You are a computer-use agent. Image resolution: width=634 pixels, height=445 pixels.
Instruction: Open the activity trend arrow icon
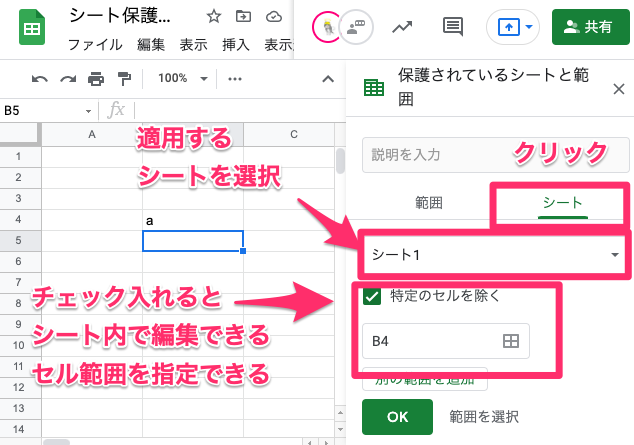[402, 27]
